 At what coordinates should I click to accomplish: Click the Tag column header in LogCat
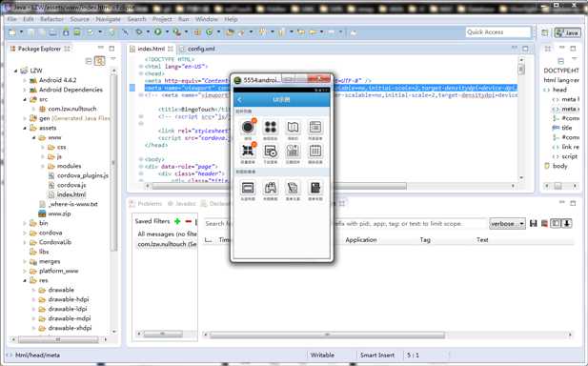[x=425, y=240]
